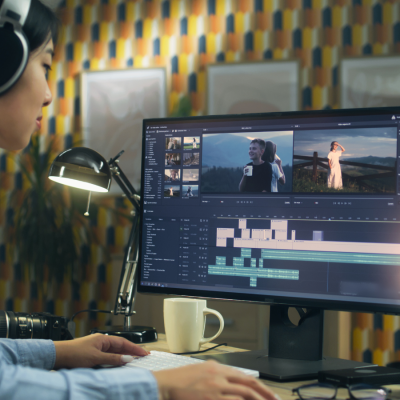Click the play control under the program monitor
This screenshot has height=400, width=400.
pyautogui.click(x=342, y=203)
